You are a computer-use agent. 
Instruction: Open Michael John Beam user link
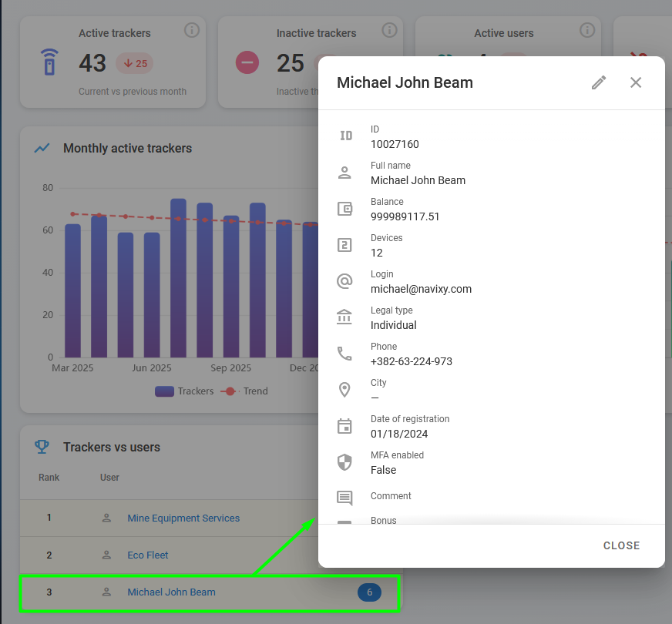point(171,592)
